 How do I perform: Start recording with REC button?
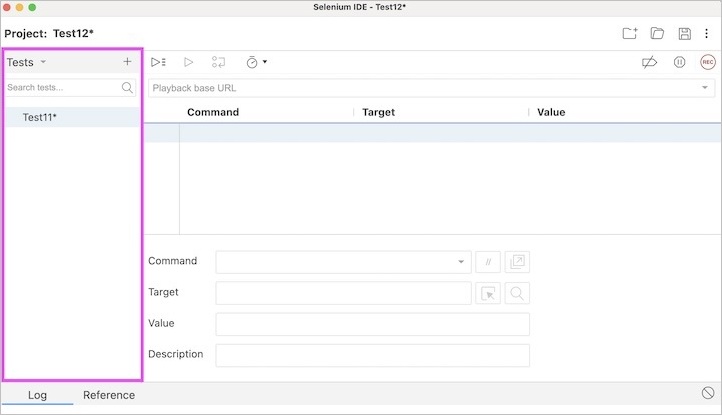708,62
